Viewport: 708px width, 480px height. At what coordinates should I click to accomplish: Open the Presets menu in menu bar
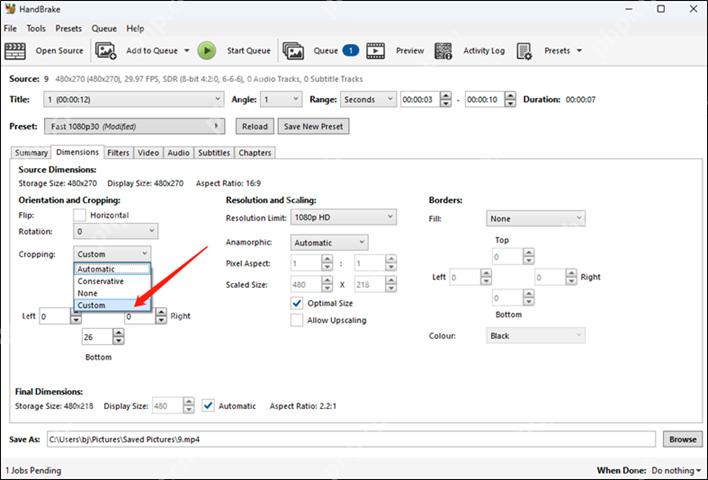pyautogui.click(x=69, y=28)
